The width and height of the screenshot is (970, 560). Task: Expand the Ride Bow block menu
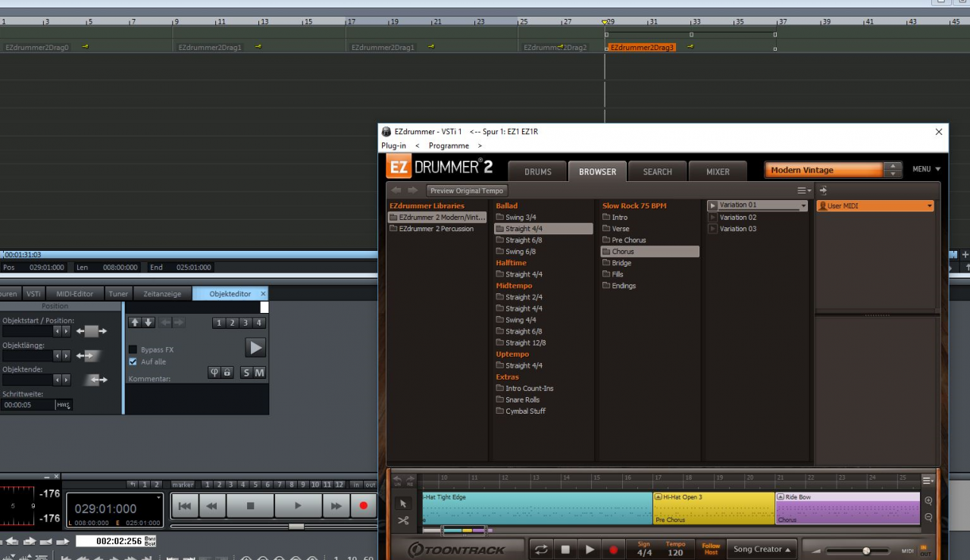click(x=781, y=497)
